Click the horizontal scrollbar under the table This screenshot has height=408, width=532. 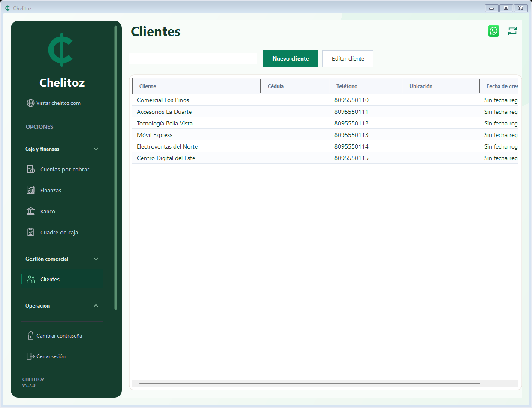pos(310,383)
